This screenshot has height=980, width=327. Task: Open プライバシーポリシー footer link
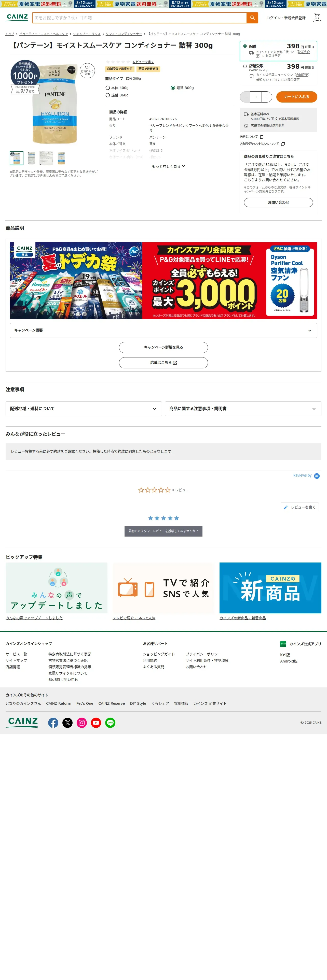[x=203, y=654]
